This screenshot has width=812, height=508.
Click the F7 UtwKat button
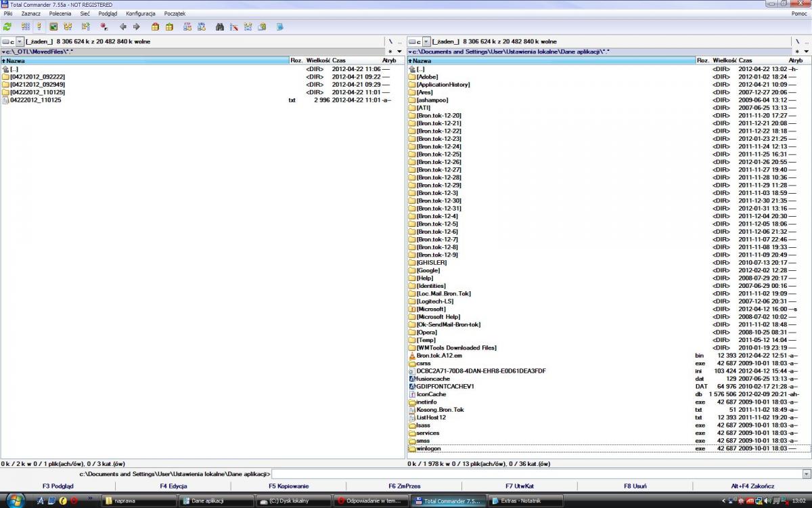pyautogui.click(x=520, y=486)
